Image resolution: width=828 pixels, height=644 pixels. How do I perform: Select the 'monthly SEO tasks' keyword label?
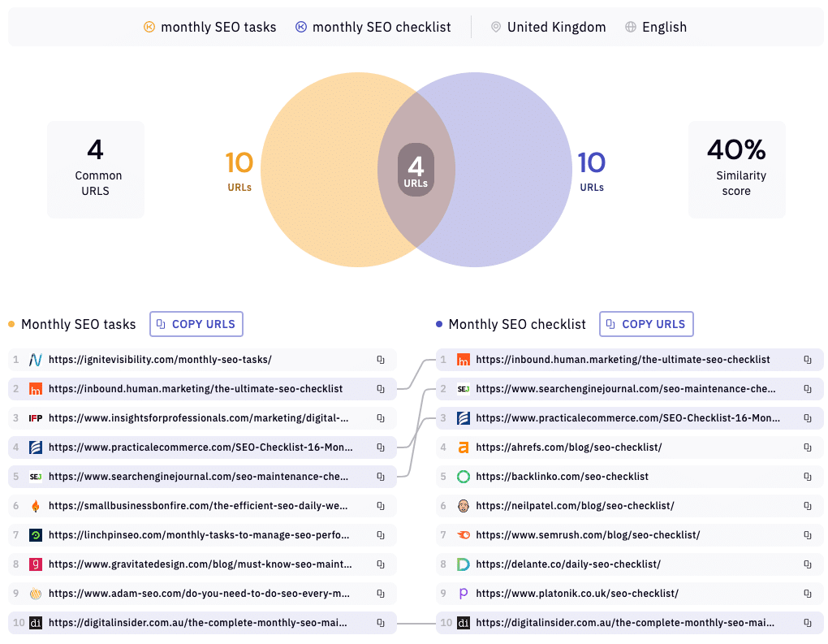[218, 27]
